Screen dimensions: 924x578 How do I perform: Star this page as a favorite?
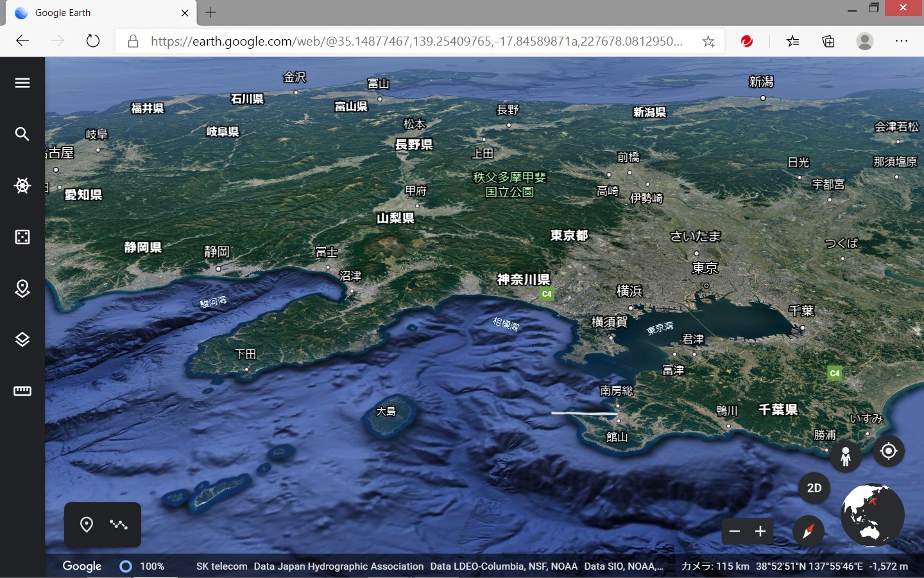point(708,40)
